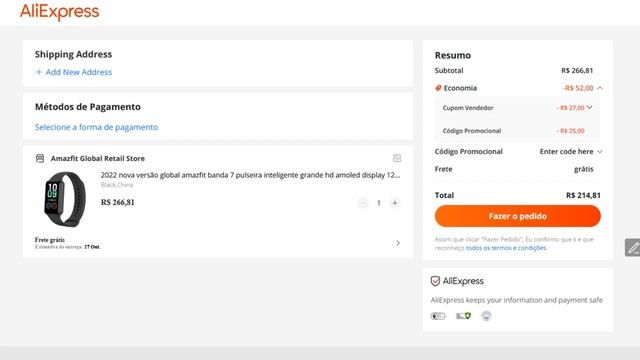This screenshot has height=360, width=640.
Task: Click the AliExpress logo in header
Action: pos(60,11)
